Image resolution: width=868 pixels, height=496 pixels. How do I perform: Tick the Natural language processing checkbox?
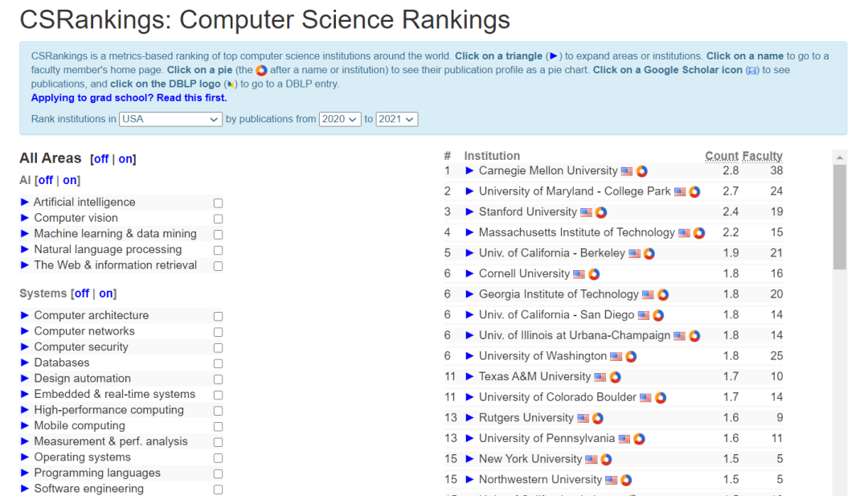(218, 250)
